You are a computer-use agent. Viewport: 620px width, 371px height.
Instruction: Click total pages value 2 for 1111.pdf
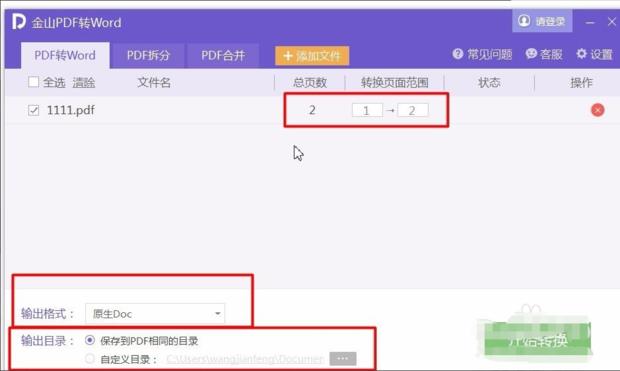point(312,110)
